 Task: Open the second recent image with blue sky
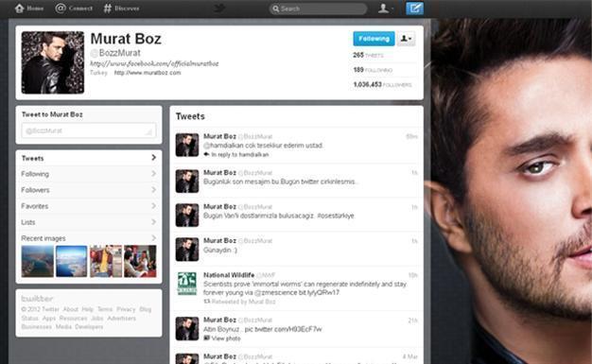pos(71,261)
